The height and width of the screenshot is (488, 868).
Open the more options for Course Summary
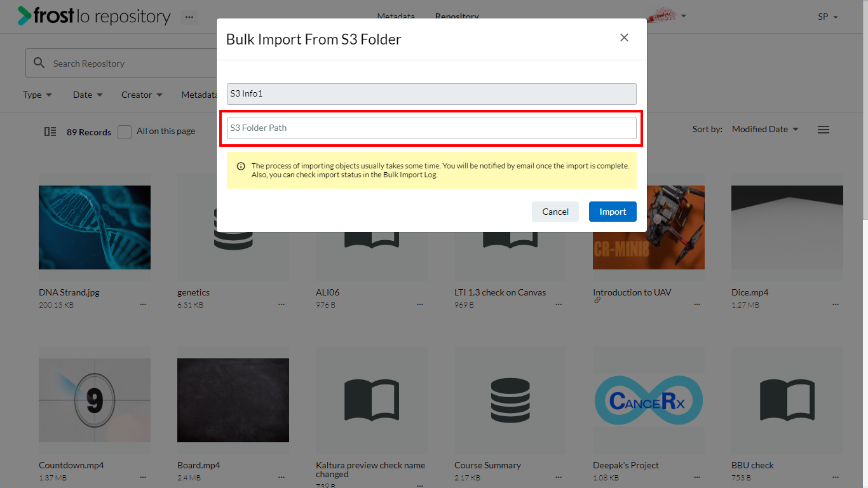pyautogui.click(x=559, y=477)
